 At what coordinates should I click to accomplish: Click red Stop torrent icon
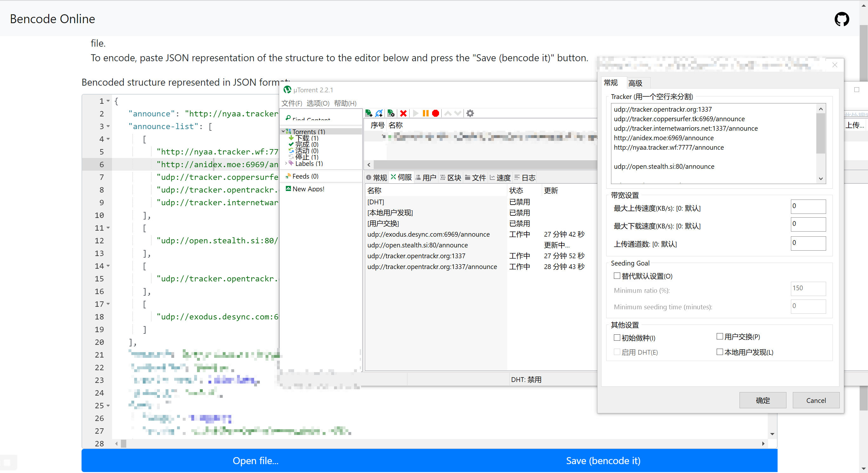[435, 113]
